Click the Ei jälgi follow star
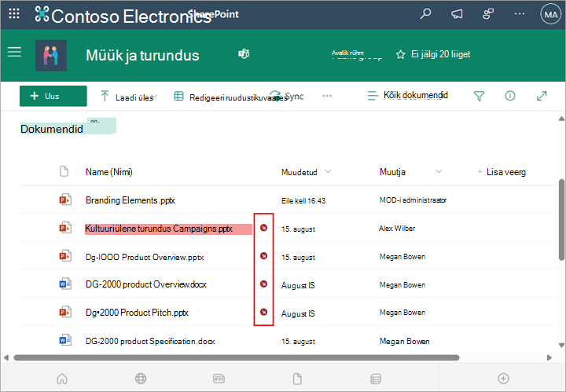 (x=400, y=54)
